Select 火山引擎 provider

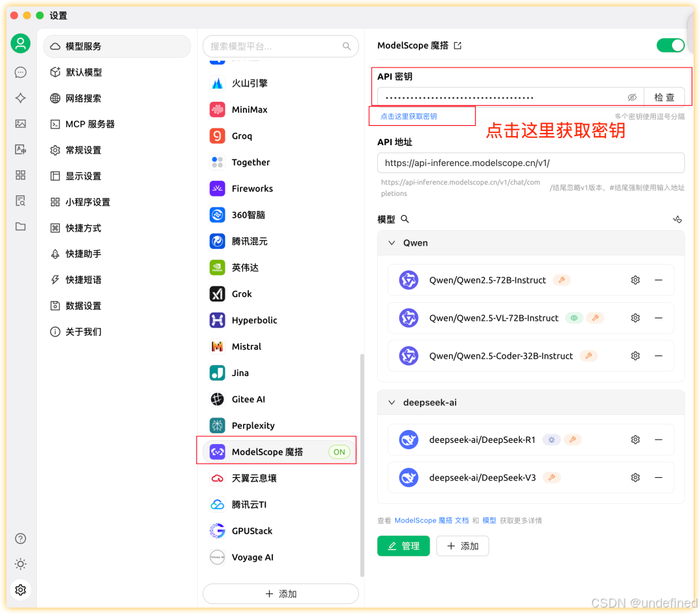pyautogui.click(x=281, y=84)
